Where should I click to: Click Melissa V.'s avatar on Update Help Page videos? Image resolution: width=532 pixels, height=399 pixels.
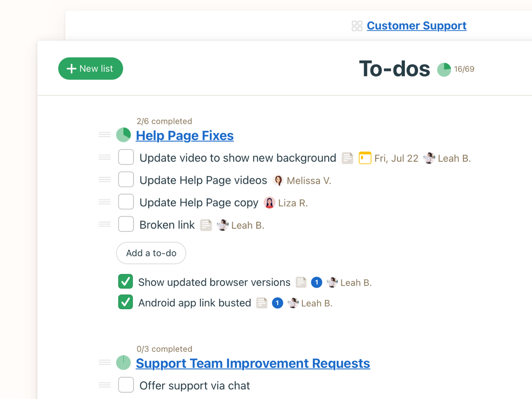tap(278, 180)
